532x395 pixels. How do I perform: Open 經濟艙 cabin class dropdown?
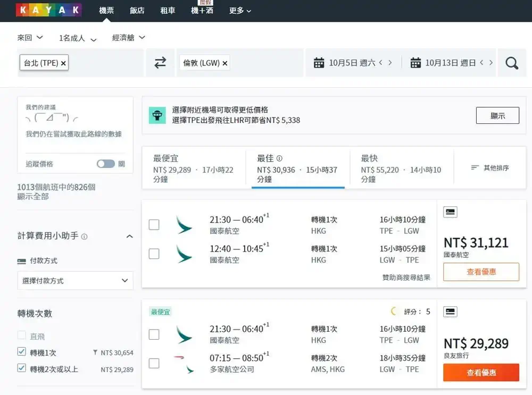129,37
